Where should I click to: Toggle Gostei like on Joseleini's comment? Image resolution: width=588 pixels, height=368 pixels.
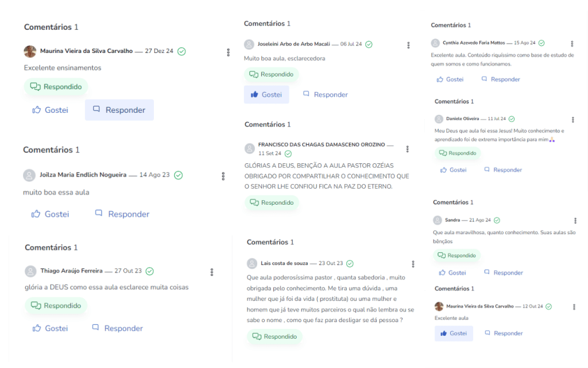pyautogui.click(x=266, y=94)
